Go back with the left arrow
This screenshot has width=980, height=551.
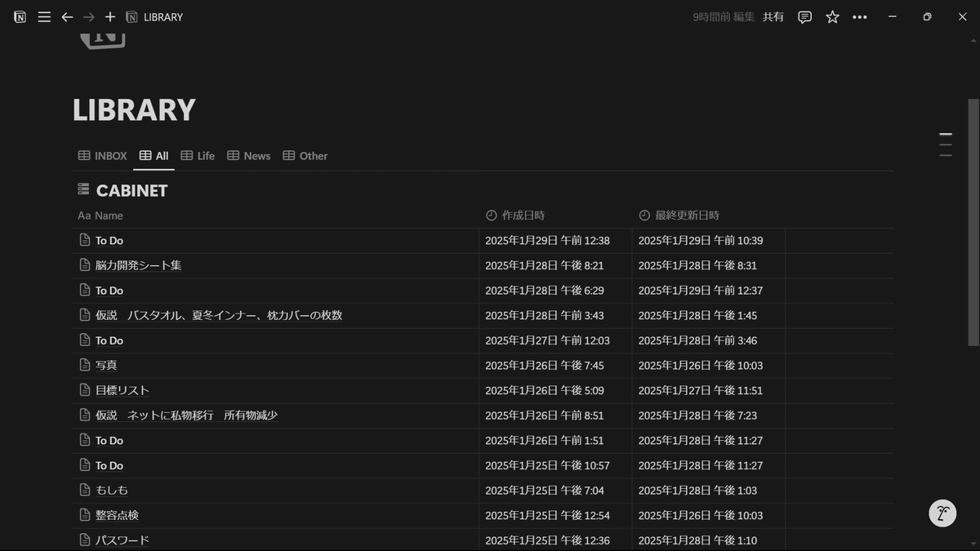pos(67,17)
